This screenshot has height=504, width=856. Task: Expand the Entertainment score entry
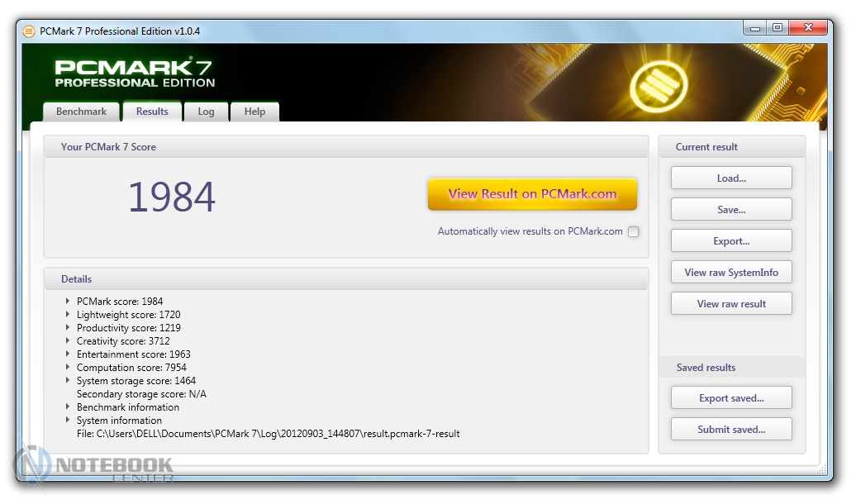[68, 354]
